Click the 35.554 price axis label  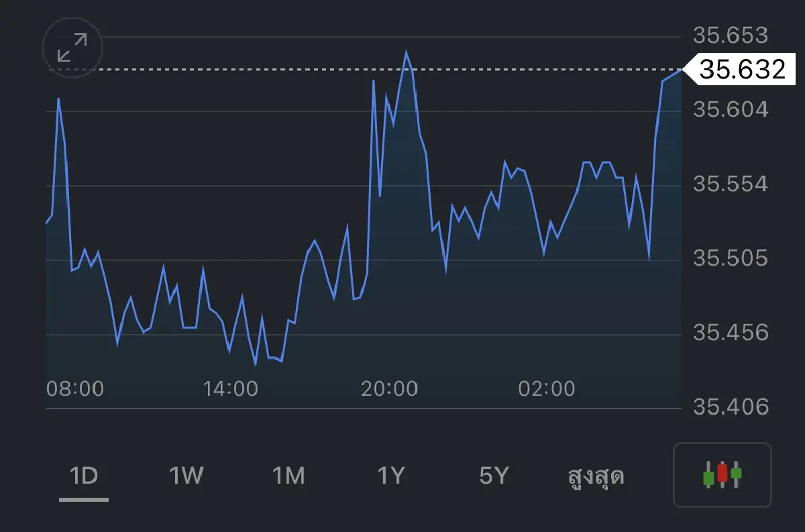coord(731,184)
